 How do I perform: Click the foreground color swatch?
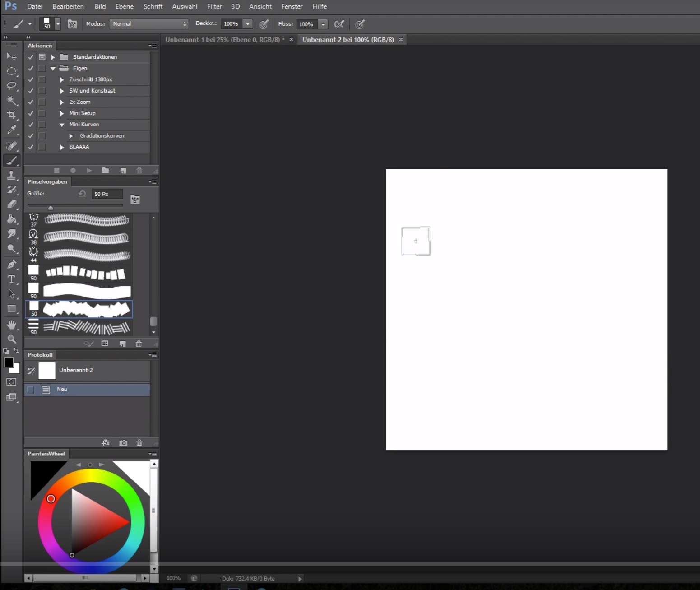click(x=8, y=362)
